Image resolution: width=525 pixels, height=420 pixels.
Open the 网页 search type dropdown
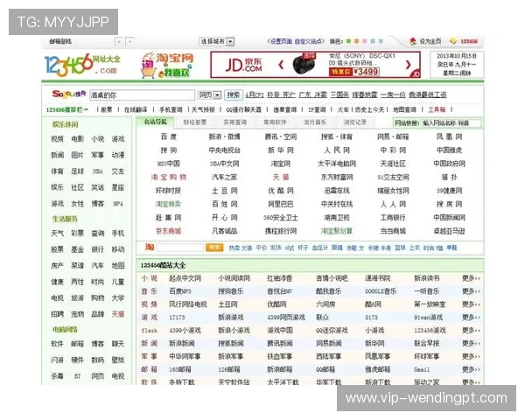(209, 95)
